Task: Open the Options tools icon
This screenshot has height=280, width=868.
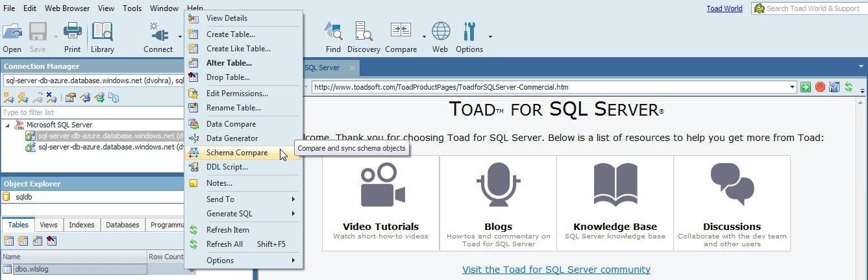Action: [469, 31]
